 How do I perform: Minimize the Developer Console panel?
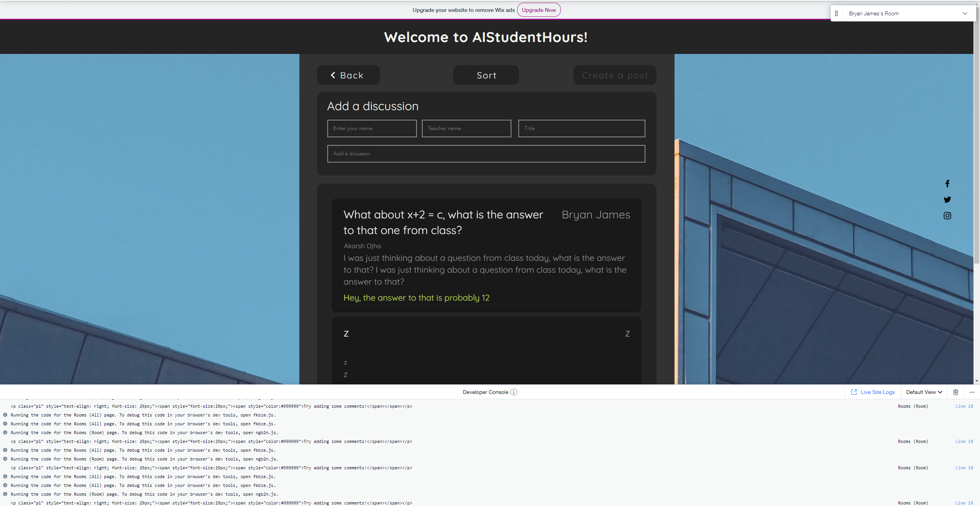click(x=972, y=392)
